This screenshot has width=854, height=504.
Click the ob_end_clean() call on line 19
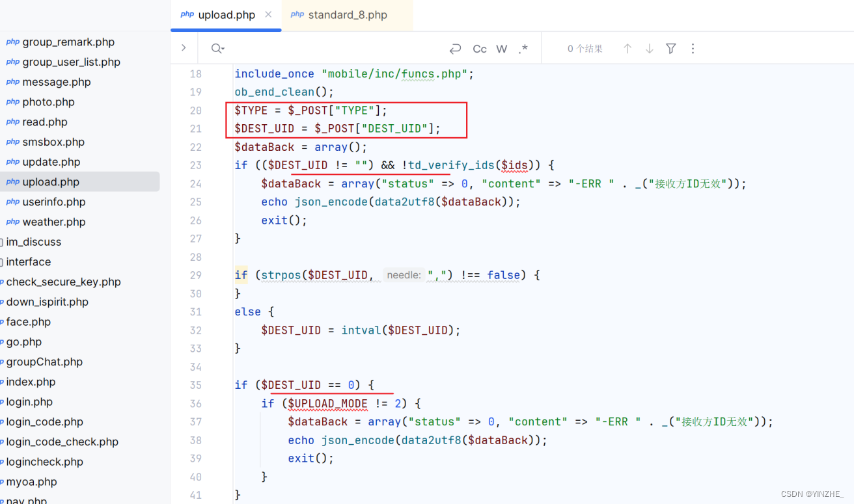pos(284,92)
